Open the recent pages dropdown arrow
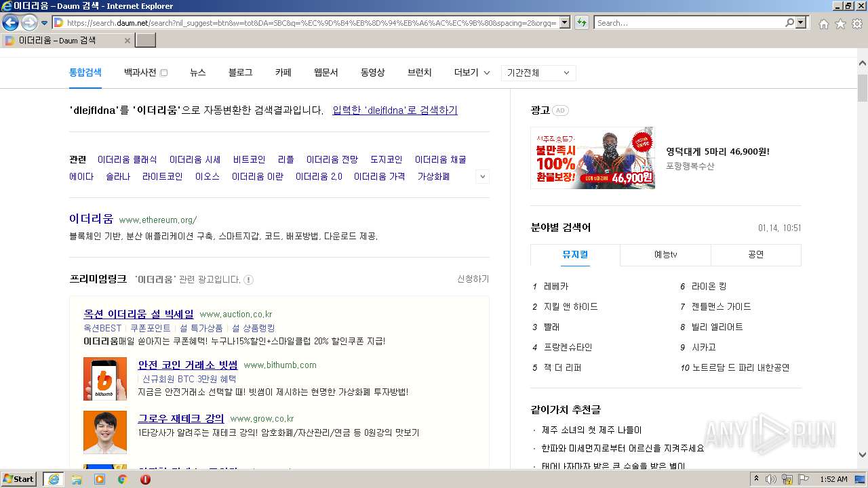Screen dimensions: 868x488 click(x=44, y=23)
